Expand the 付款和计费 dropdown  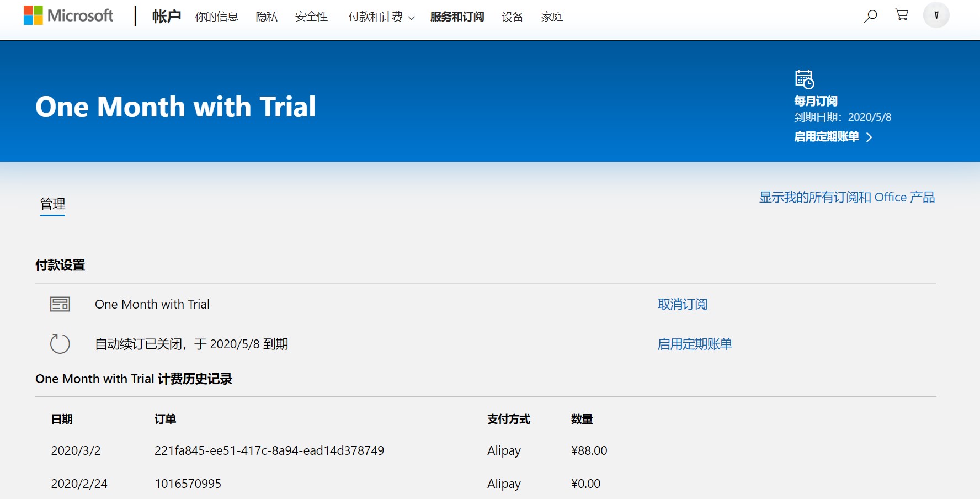381,17
